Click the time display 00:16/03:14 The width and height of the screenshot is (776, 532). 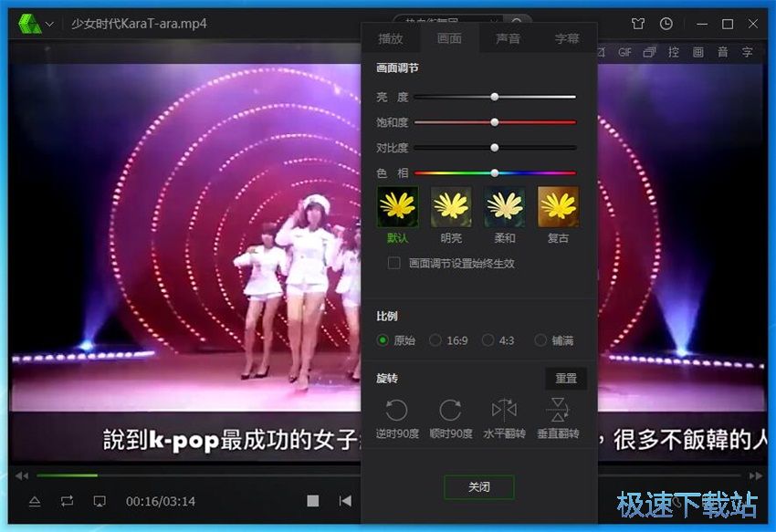tap(161, 501)
